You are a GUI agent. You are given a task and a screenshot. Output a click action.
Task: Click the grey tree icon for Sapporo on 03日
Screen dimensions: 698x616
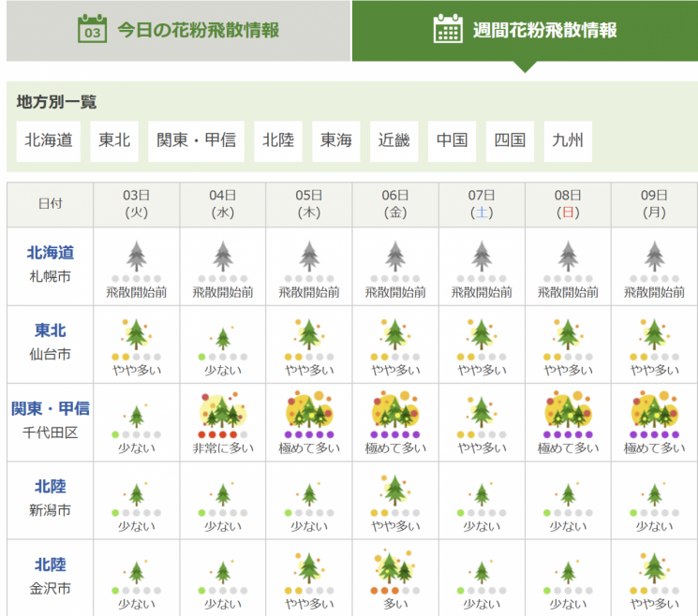pyautogui.click(x=137, y=256)
